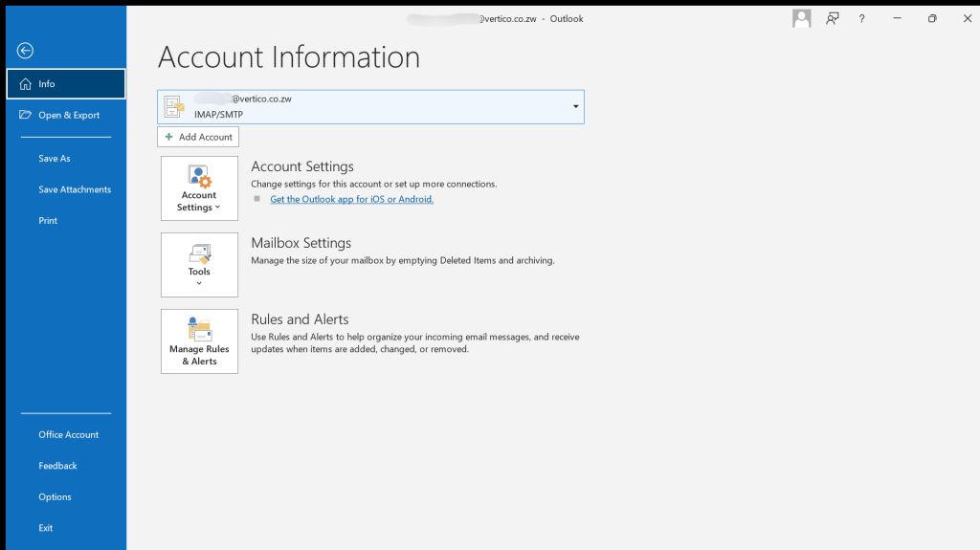
Task: Open the Info tab in sidebar
Action: (x=65, y=84)
